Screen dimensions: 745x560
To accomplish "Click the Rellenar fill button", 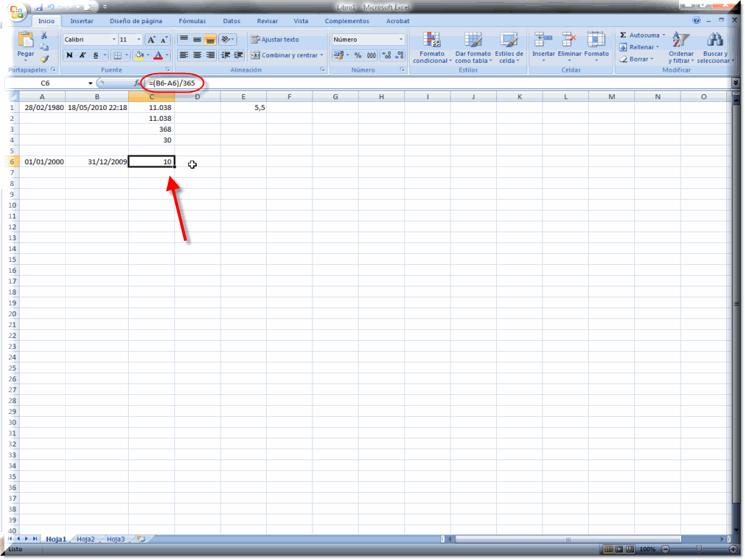I will tap(640, 47).
